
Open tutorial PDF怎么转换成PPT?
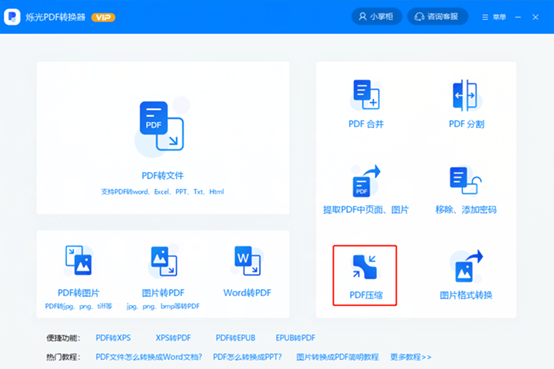247,357
